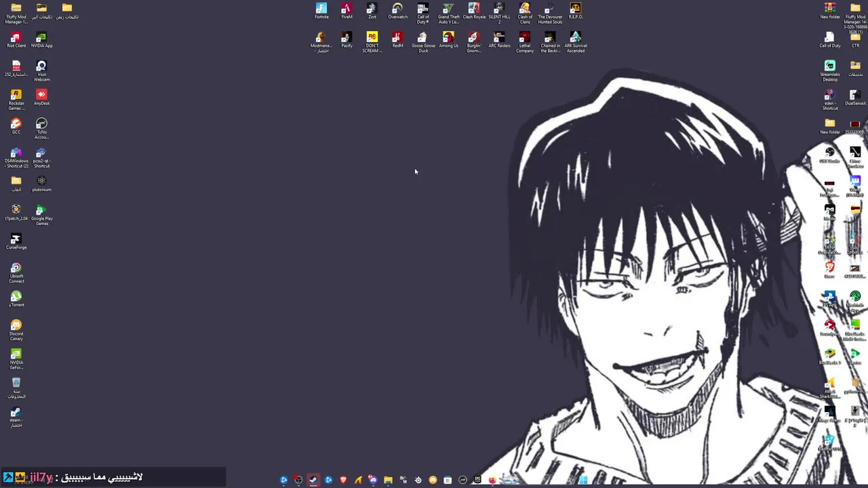Viewport: 868px width, 488px height.
Task: Open Steam from the taskbar
Action: tap(313, 480)
